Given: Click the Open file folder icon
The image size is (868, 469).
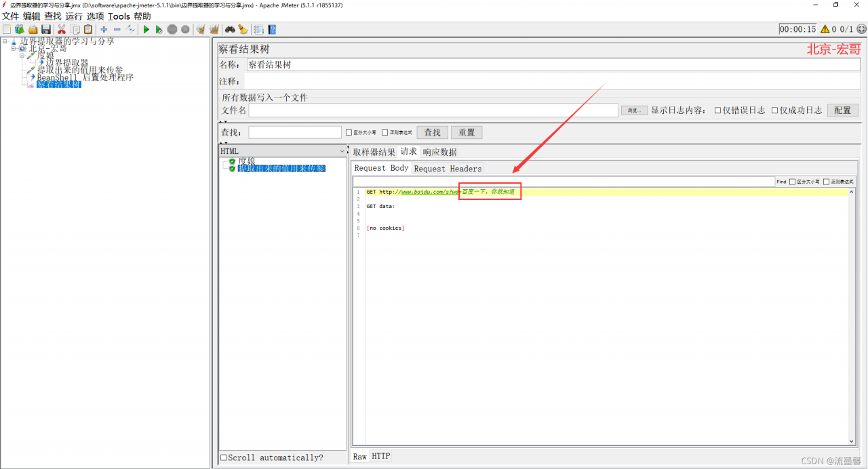Looking at the screenshot, I should 33,29.
